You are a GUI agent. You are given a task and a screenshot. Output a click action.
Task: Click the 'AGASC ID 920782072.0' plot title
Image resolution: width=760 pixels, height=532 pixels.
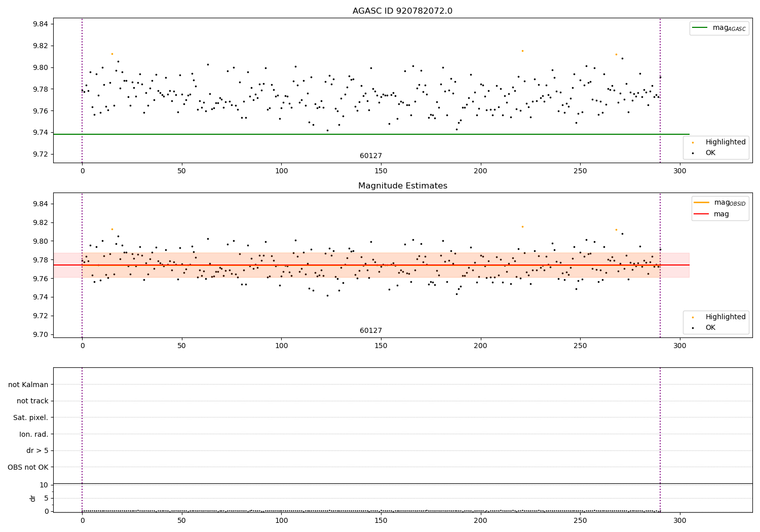coord(402,11)
